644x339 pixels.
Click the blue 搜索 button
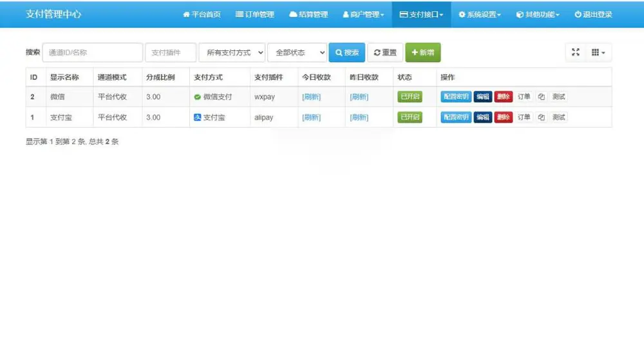tap(346, 53)
